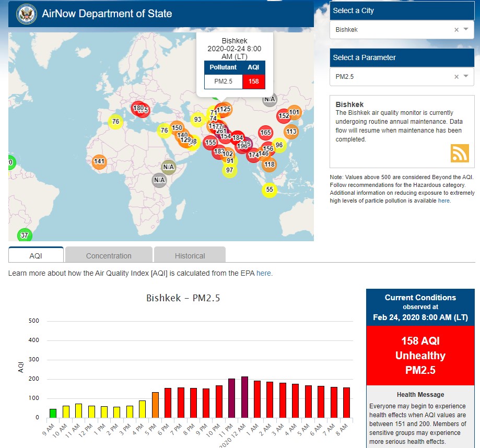The width and height of the screenshot is (480, 448).
Task: Open the particle pollution 'here' link
Action: pyautogui.click(x=443, y=201)
